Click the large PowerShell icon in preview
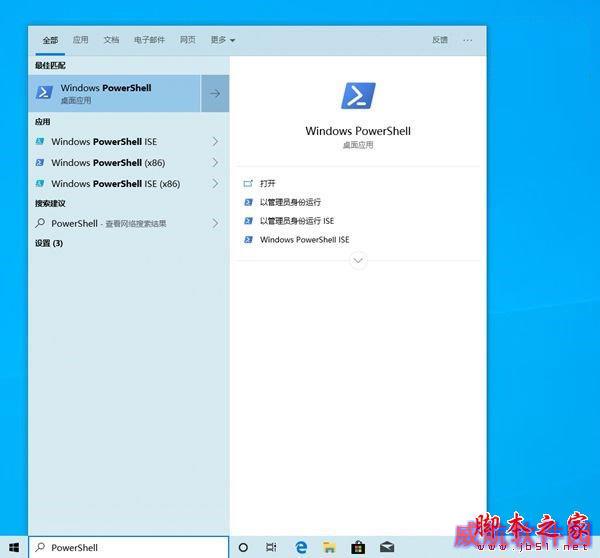The image size is (600, 558). 358,96
